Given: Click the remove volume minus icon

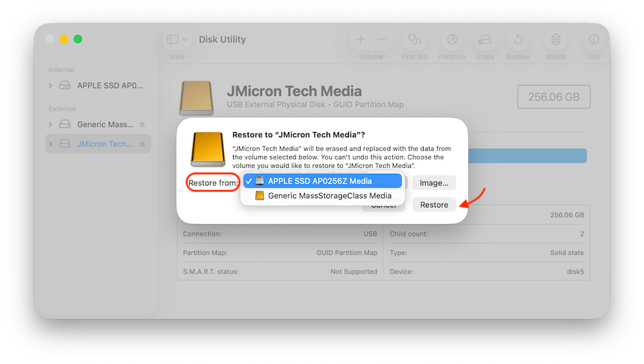Looking at the screenshot, I should point(381,40).
